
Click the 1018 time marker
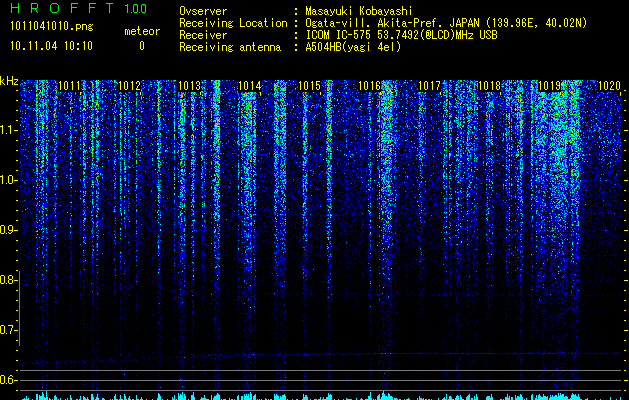[x=489, y=86]
